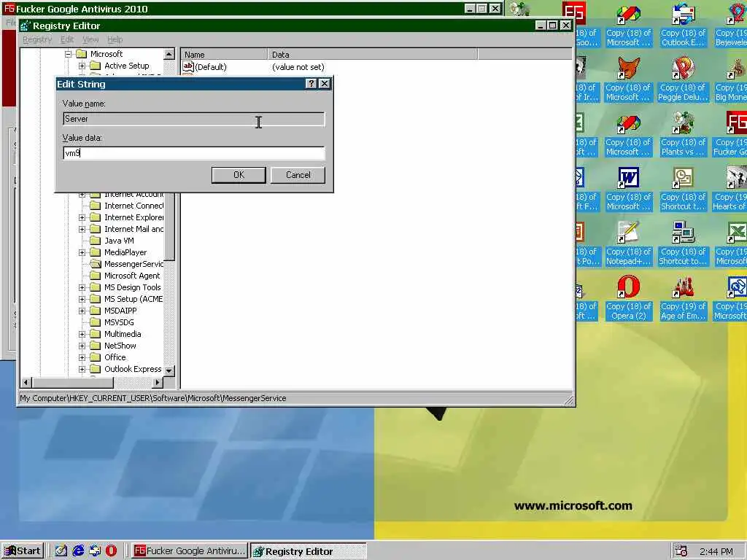Click the clock envelope Shortcut desktop icon
The image size is (747, 560).
point(683,190)
